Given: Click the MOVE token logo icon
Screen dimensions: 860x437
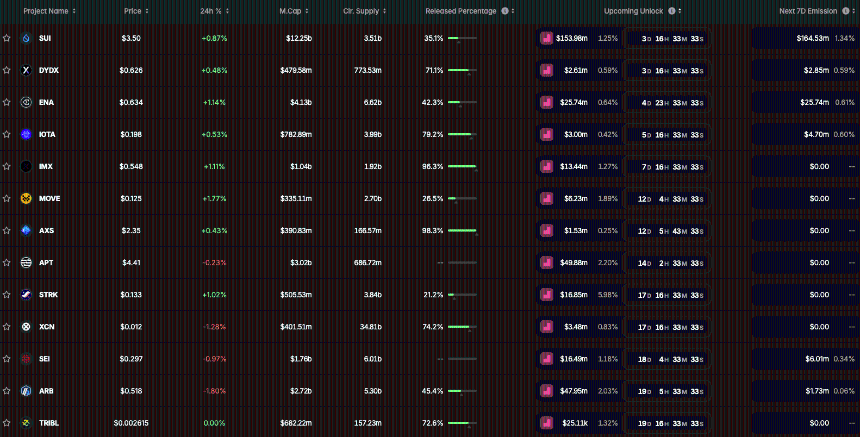Looking at the screenshot, I should click(26, 198).
